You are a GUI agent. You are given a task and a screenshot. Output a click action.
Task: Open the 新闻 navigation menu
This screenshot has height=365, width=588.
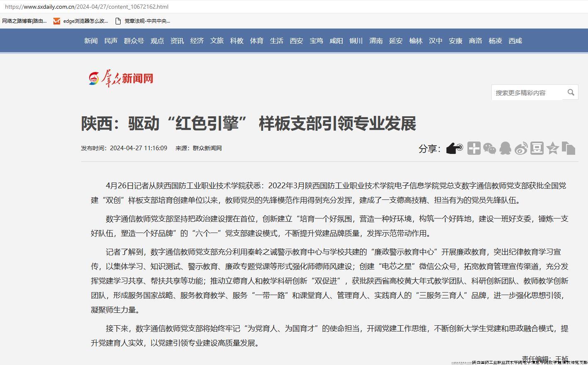tap(91, 41)
